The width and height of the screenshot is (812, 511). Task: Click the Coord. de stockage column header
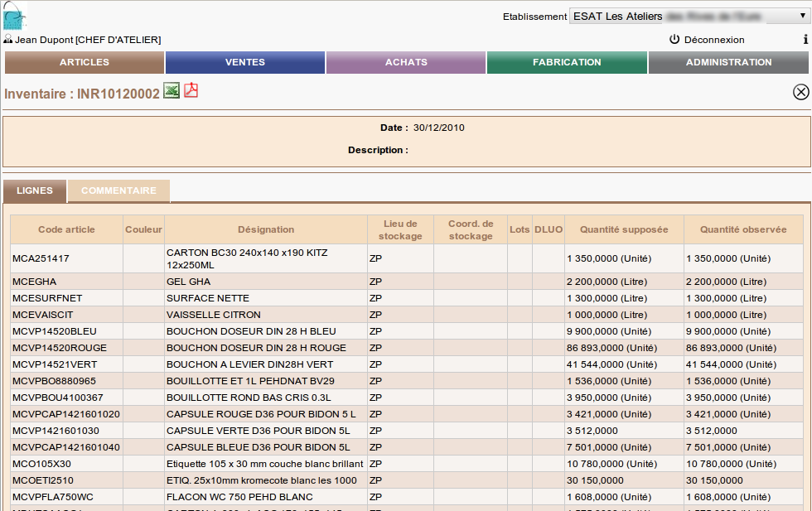tap(471, 229)
